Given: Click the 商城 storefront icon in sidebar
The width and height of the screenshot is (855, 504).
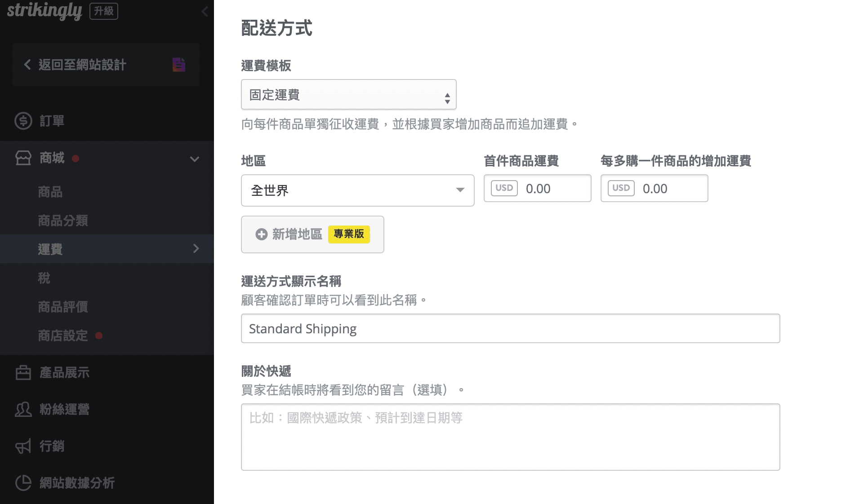Looking at the screenshot, I should [23, 158].
